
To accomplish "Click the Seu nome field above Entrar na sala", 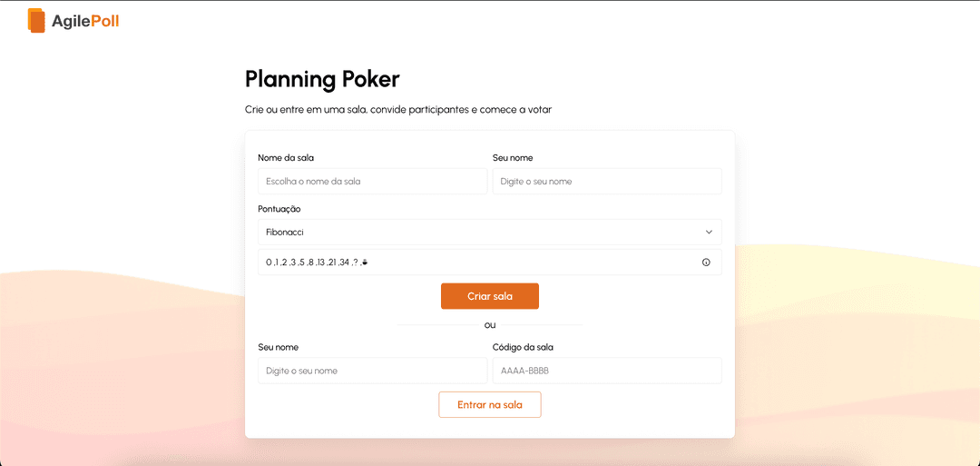I will [x=372, y=371].
